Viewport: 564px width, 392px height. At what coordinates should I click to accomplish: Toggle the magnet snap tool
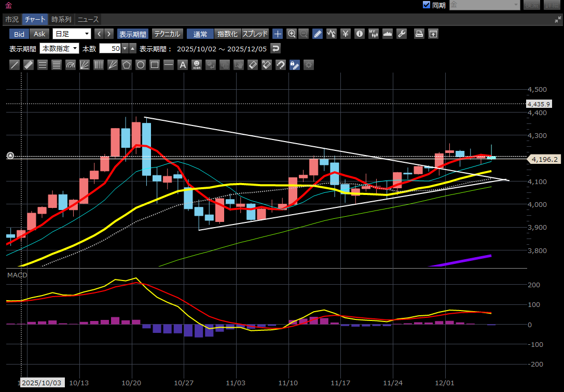point(280,65)
